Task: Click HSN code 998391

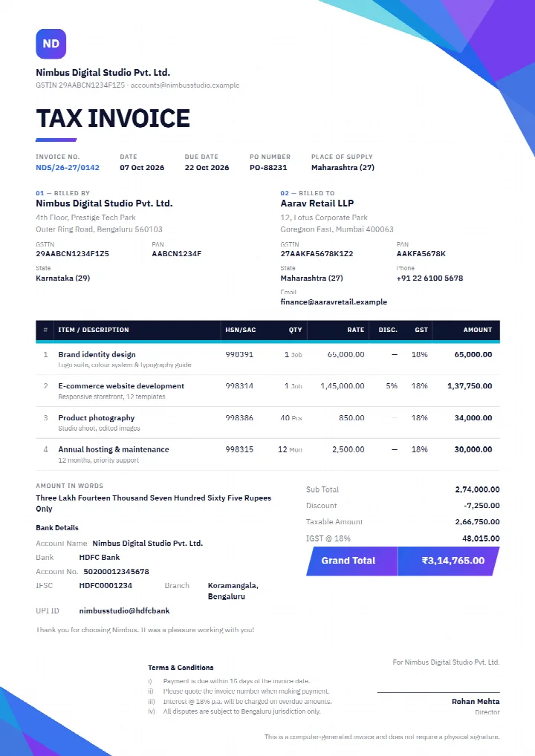Action: point(239,354)
